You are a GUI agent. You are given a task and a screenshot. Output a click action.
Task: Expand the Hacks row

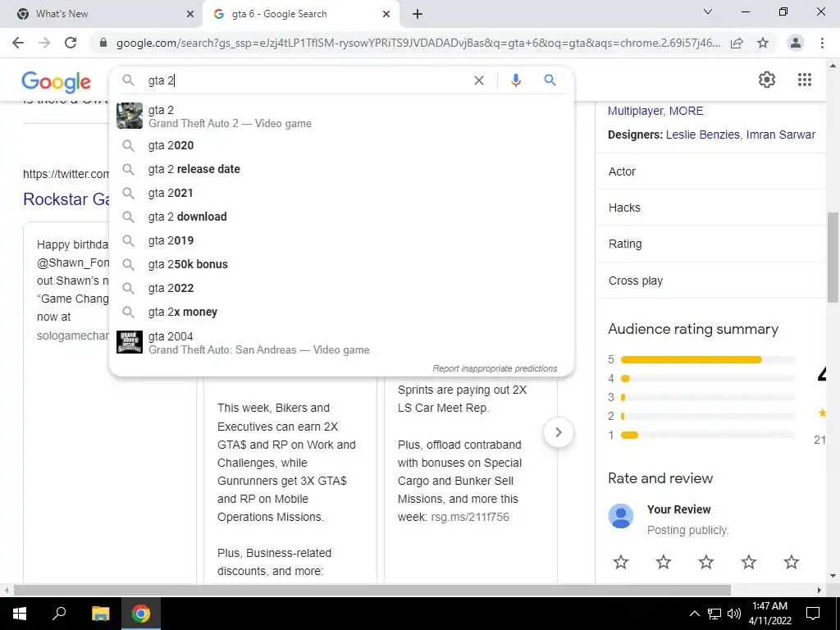(x=711, y=208)
